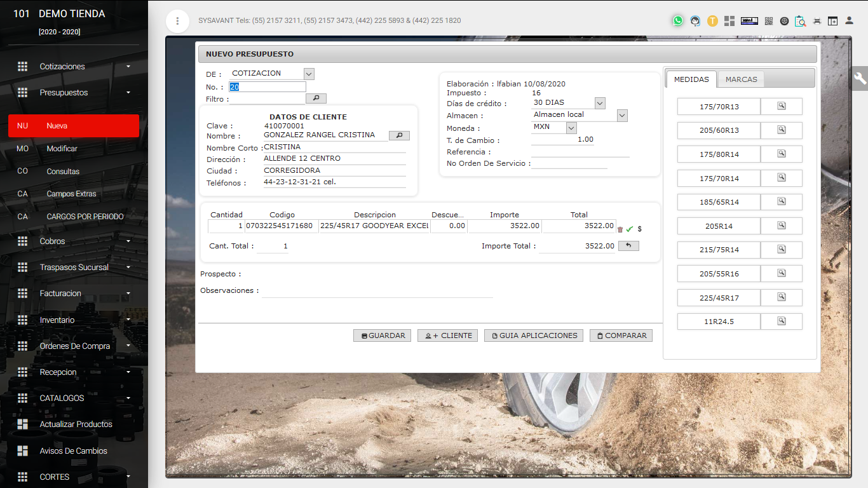
Task: Select the MEDIDAS tab
Action: click(x=691, y=79)
